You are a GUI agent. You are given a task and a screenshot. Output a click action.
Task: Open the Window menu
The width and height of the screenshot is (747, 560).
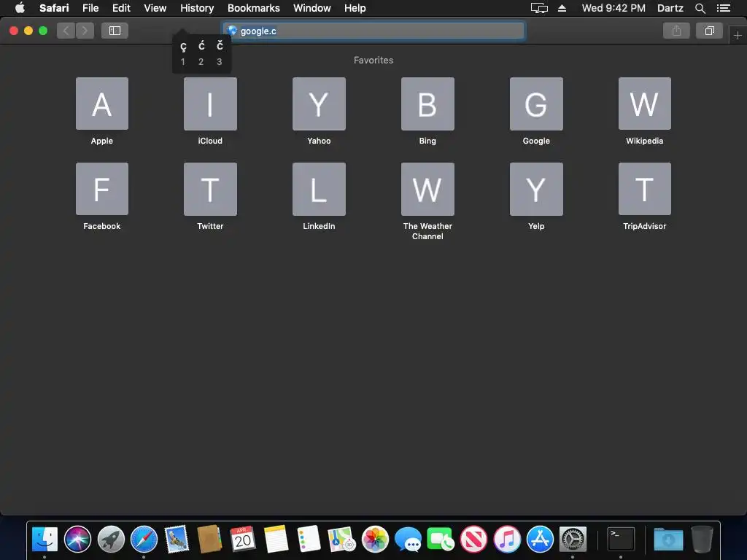click(x=312, y=8)
